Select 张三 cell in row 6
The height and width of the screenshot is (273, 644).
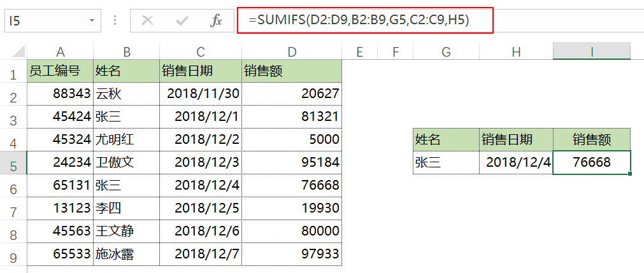pyautogui.click(x=127, y=186)
